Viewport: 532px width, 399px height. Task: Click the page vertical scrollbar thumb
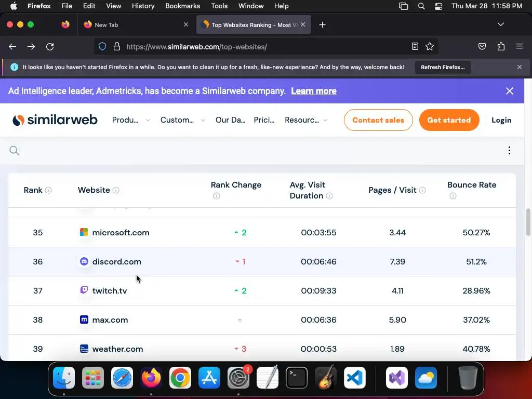[x=528, y=222]
